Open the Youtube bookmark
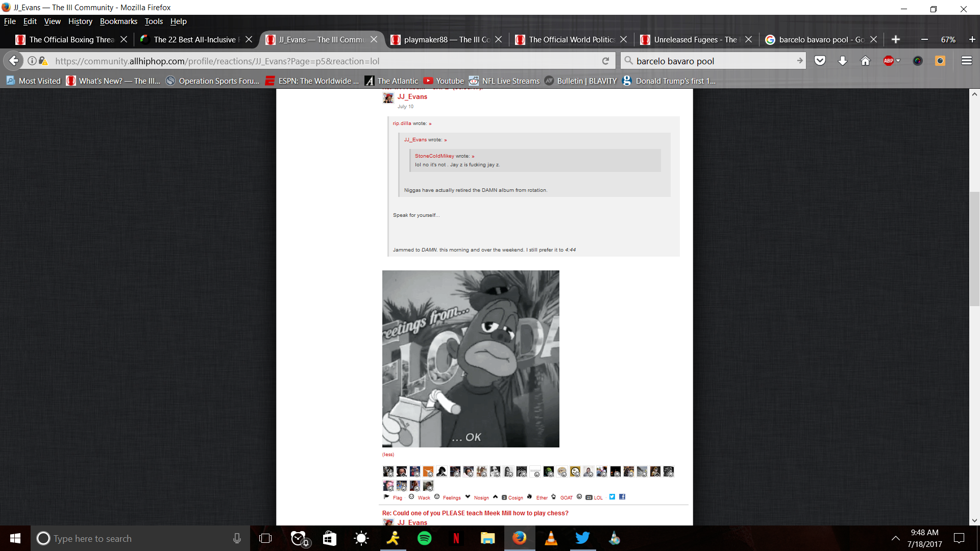This screenshot has height=551, width=980. [444, 81]
